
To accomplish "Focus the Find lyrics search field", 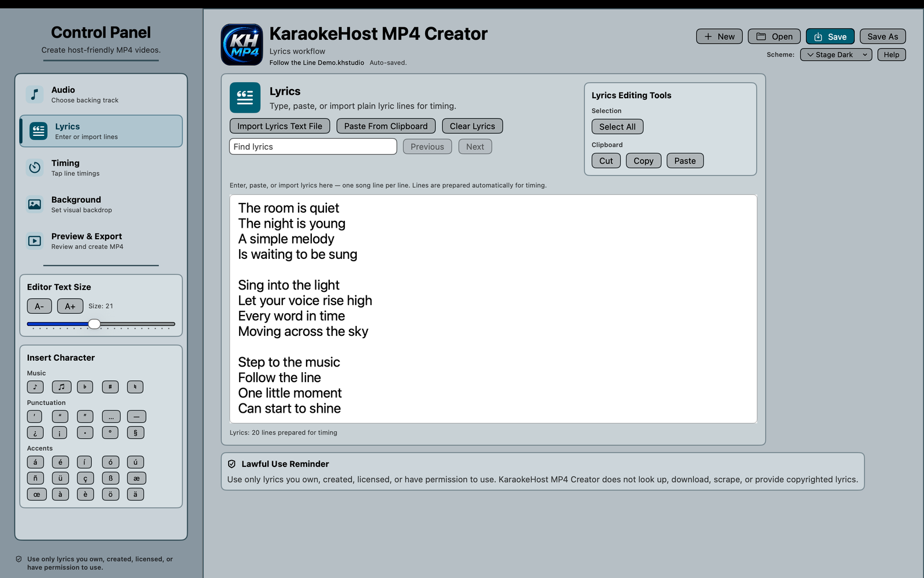I will (x=313, y=147).
